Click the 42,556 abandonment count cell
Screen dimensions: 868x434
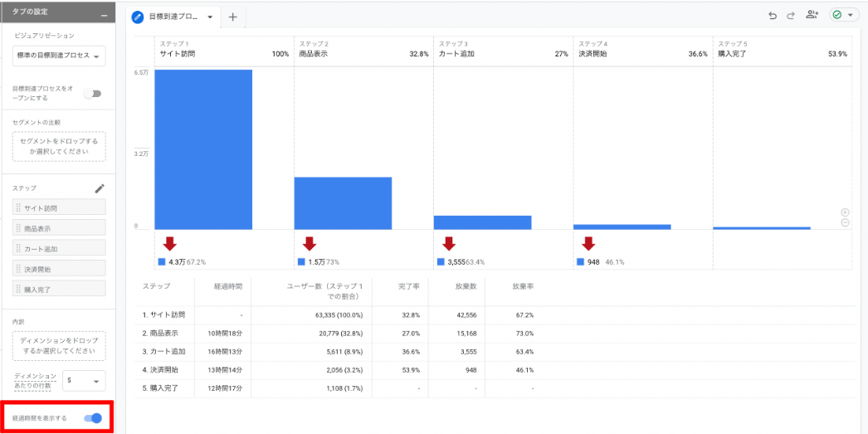point(466,315)
